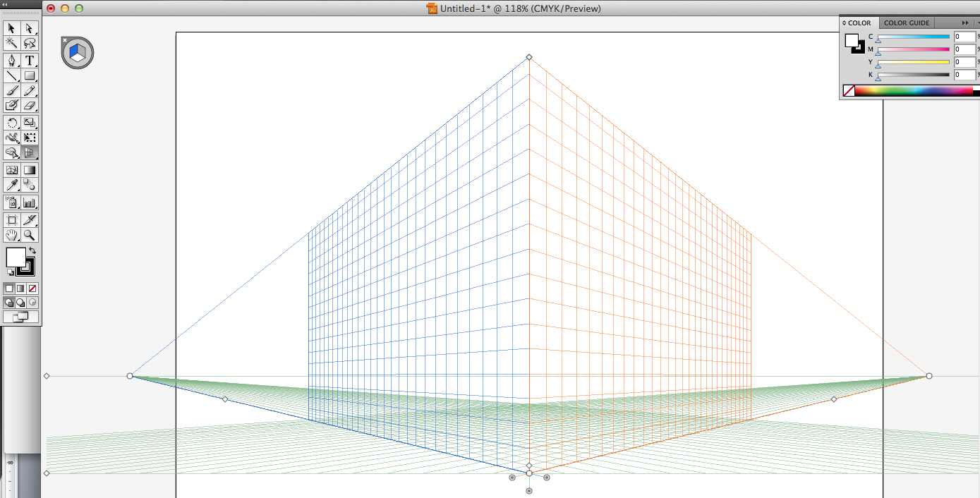Cycle Color panel size via tab arrows
980x498 pixels.
(x=845, y=23)
